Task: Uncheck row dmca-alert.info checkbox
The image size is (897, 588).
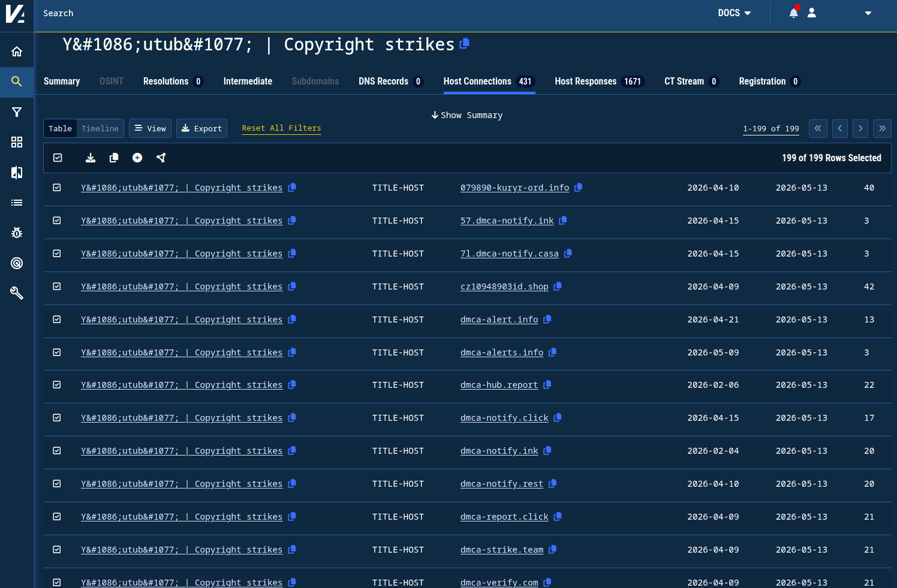Action: click(x=57, y=319)
